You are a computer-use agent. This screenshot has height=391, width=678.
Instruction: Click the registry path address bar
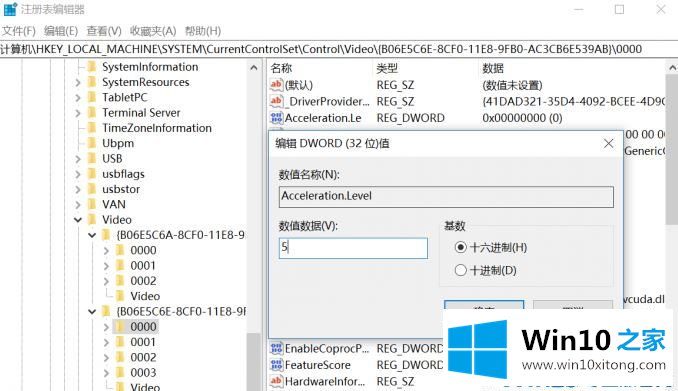coord(339,49)
